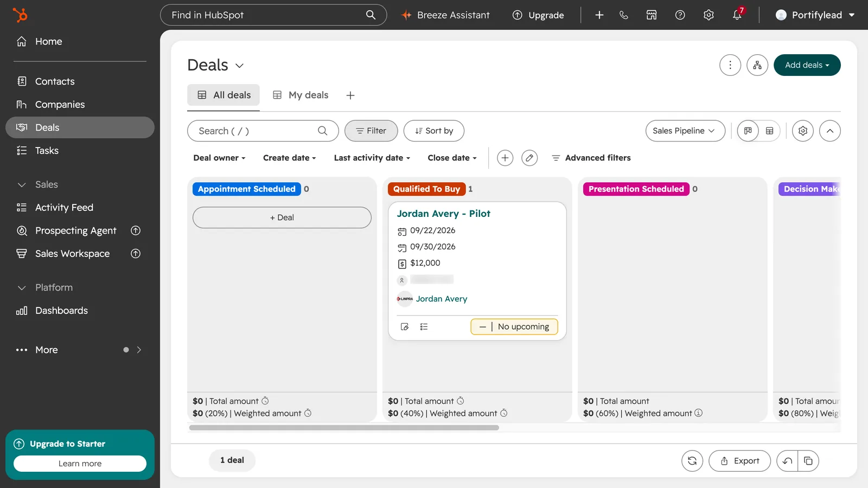Open the notifications bell
This screenshot has width=868, height=488.
pyautogui.click(x=737, y=15)
